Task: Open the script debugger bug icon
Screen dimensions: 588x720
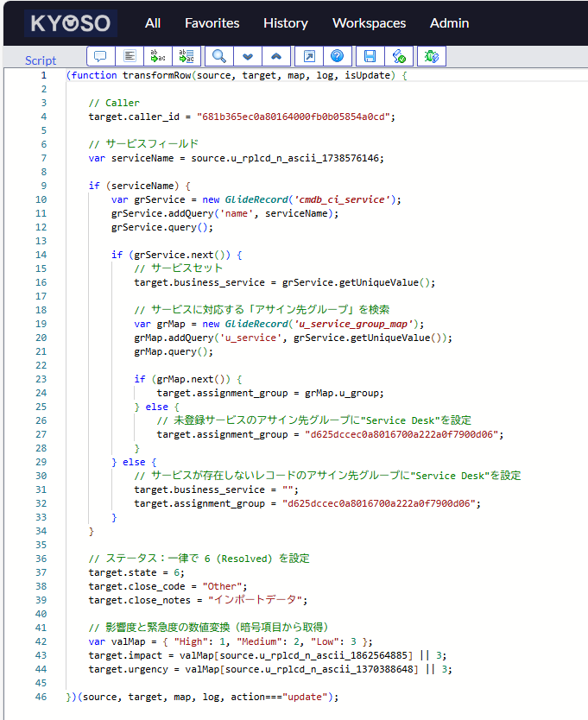Action: click(430, 56)
